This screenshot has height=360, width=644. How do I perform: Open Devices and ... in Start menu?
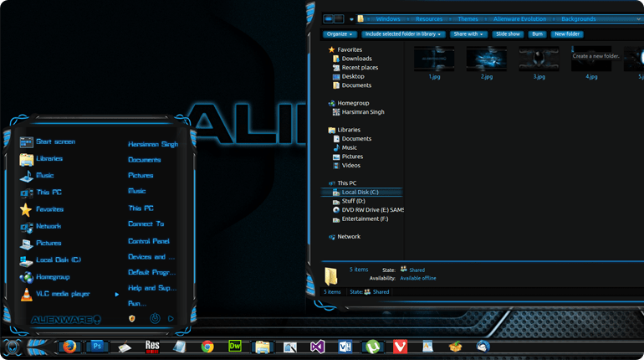[151, 257]
